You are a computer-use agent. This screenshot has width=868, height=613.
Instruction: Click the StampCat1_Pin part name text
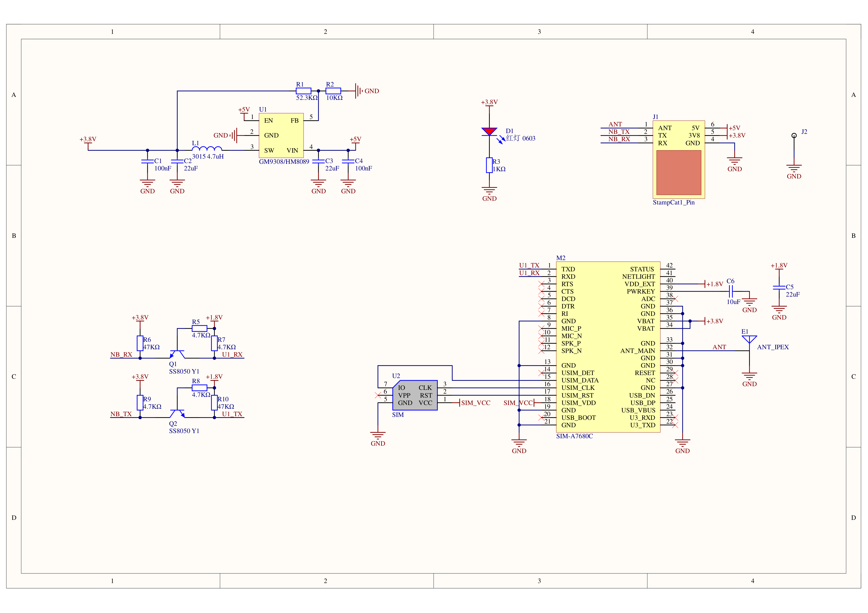click(x=674, y=203)
